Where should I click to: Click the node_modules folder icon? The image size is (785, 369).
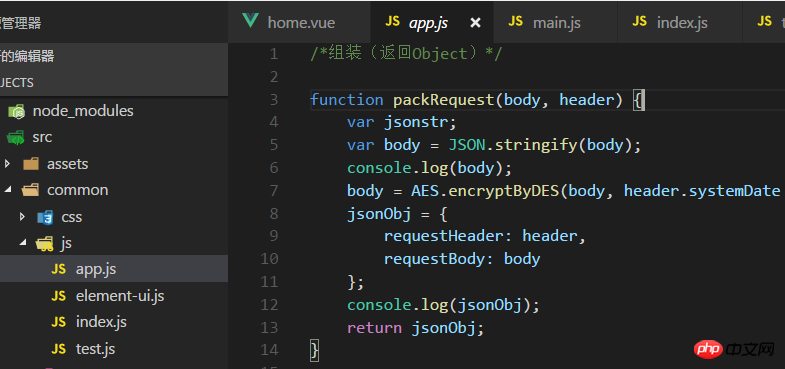(x=17, y=111)
